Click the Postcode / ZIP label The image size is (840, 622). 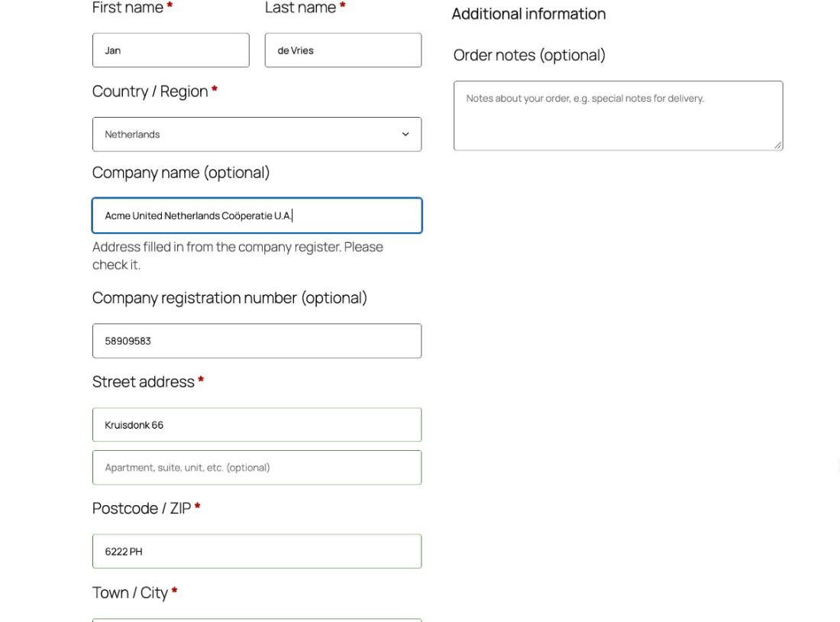141,508
